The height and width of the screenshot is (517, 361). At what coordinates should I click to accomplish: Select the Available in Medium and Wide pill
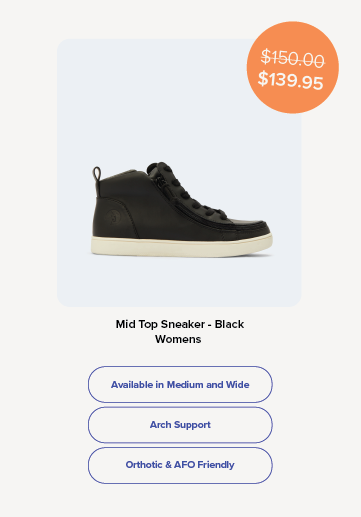[x=180, y=384]
